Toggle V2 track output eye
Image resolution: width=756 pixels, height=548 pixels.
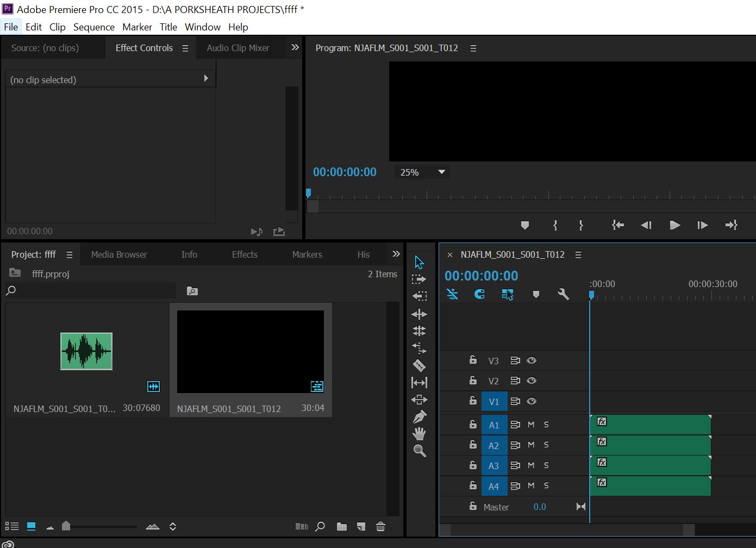pyautogui.click(x=532, y=381)
